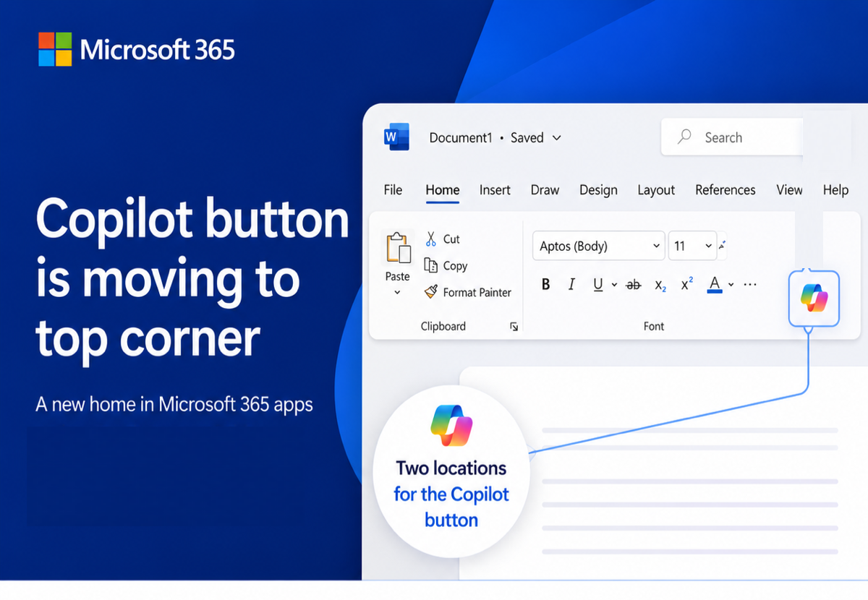
Task: Open the Aptos (Body) font dropdown
Action: coord(599,246)
